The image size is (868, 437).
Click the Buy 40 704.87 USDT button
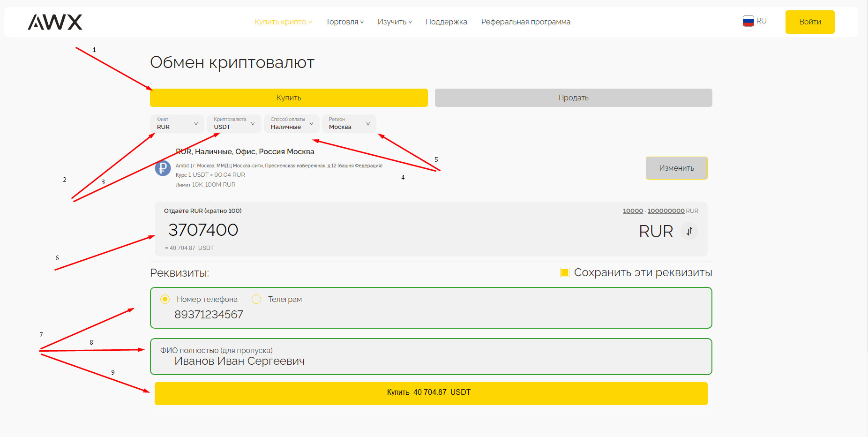[x=431, y=393]
